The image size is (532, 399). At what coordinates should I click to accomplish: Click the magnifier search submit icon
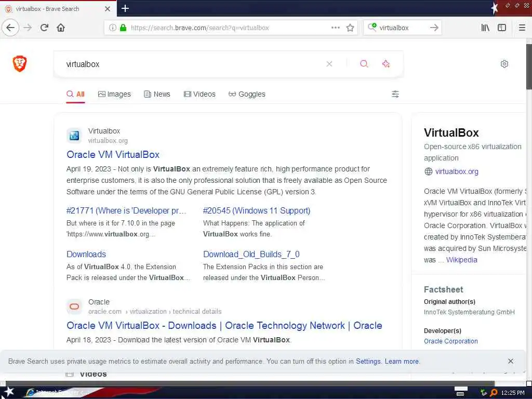[364, 64]
